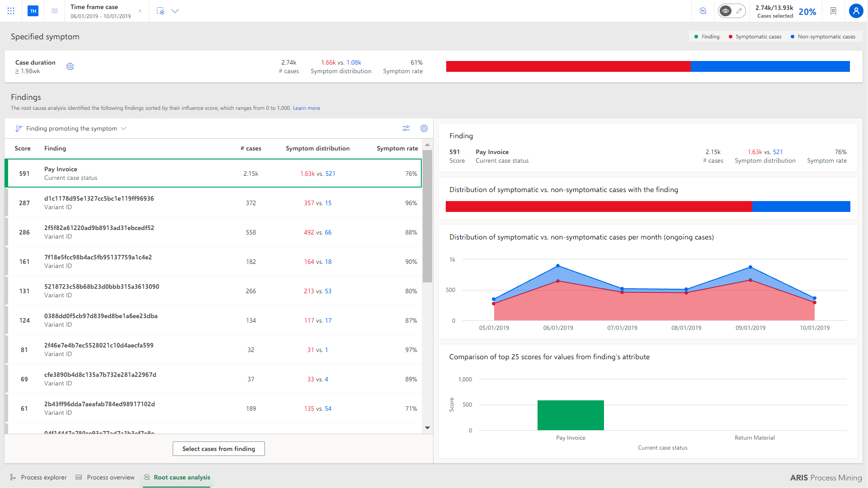Viewport: 868px width, 488px height.
Task: Open the user profile avatar
Action: (856, 11)
